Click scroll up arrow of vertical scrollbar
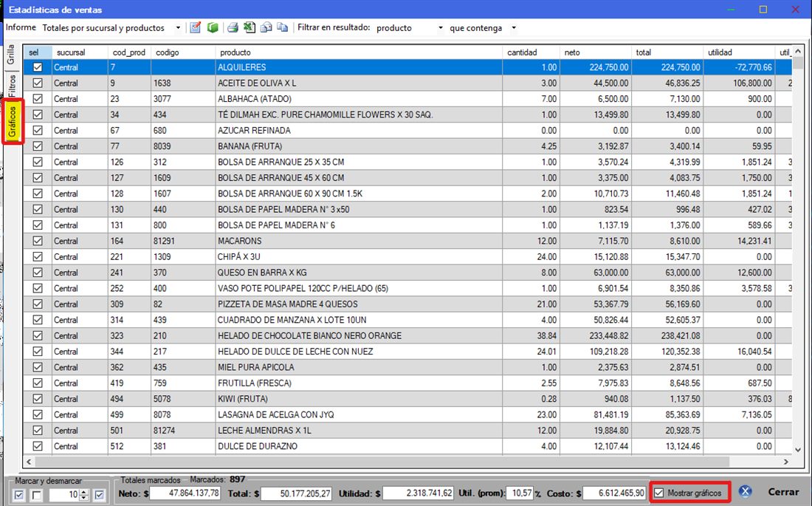The image size is (812, 506). point(797,50)
